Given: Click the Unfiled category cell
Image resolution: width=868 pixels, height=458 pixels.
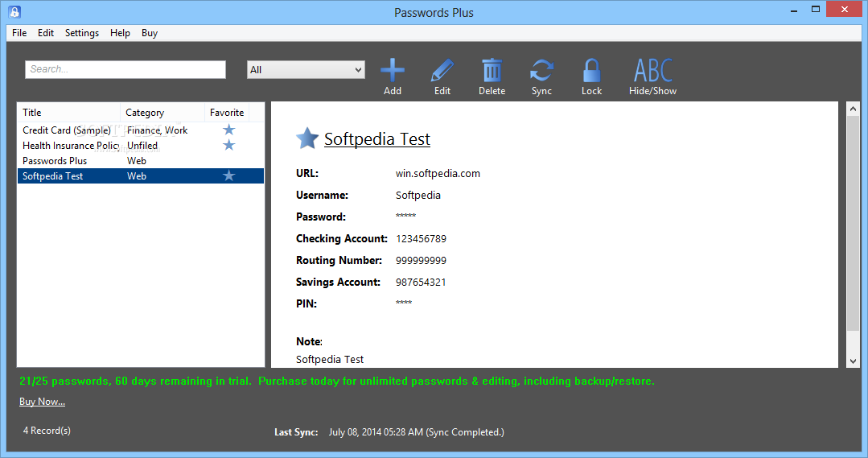Looking at the screenshot, I should [x=142, y=145].
